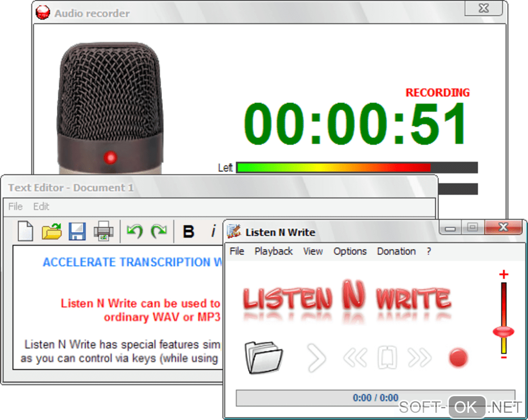Click the red RECORDING status label
Image resolution: width=528 pixels, height=420 pixels.
[437, 93]
